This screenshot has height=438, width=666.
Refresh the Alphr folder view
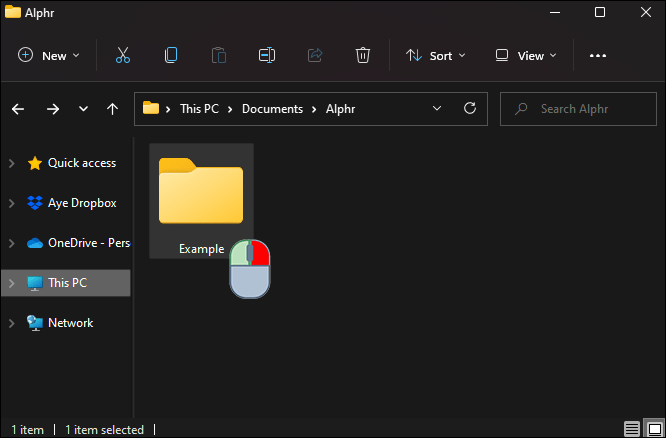pos(470,108)
